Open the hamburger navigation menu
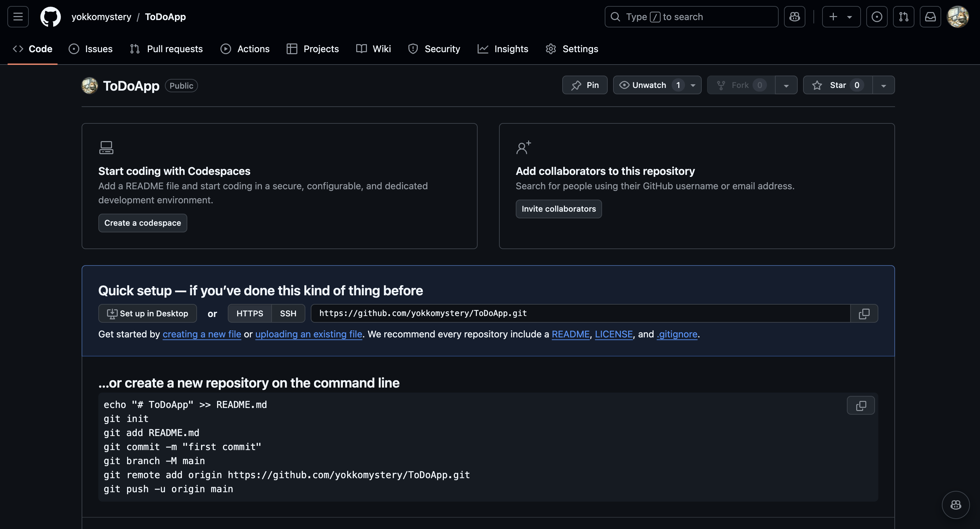The height and width of the screenshot is (529, 980). [18, 17]
